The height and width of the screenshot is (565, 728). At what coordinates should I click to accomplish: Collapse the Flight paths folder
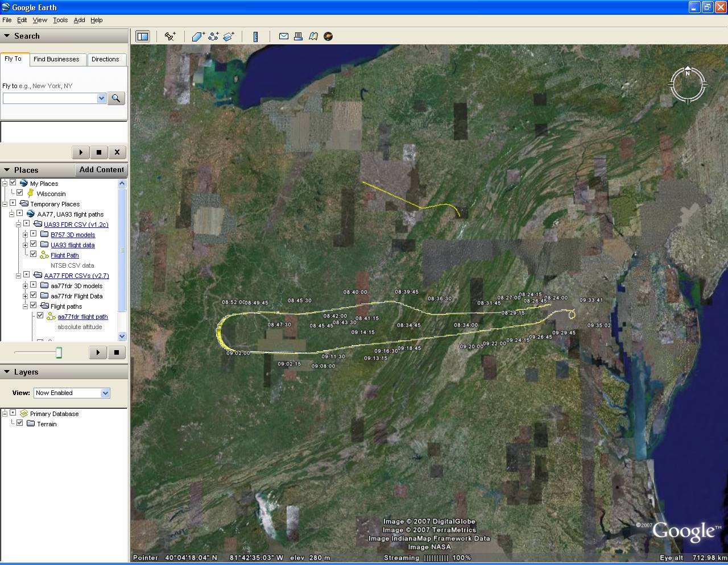(x=25, y=306)
